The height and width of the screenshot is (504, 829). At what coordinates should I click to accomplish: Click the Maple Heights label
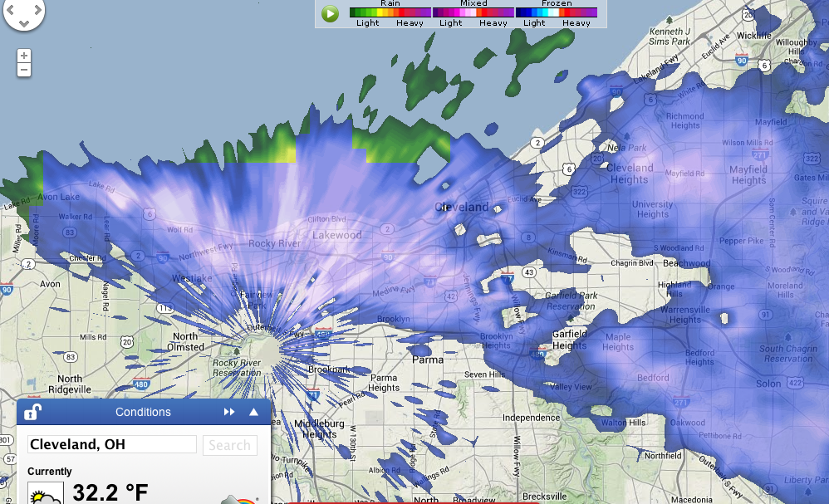point(617,342)
